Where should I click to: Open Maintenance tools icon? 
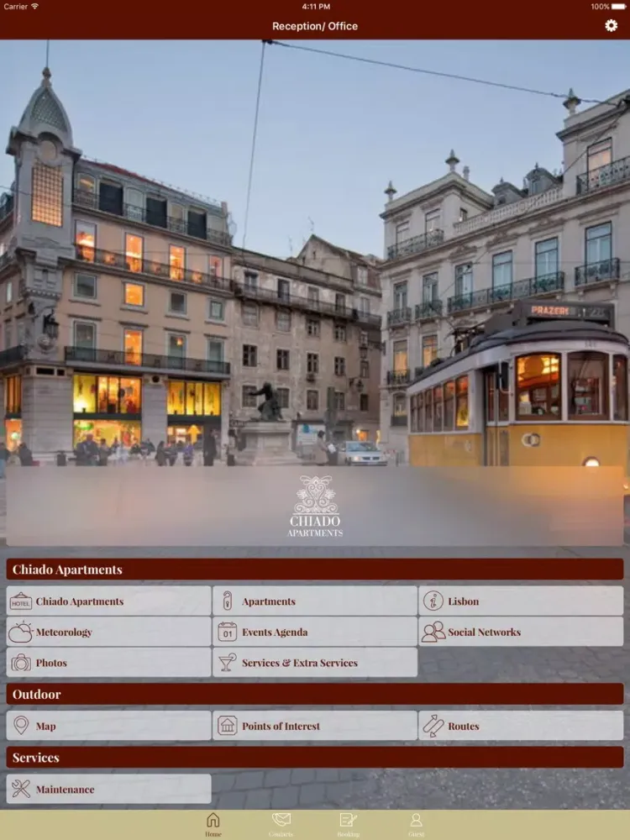click(21, 789)
